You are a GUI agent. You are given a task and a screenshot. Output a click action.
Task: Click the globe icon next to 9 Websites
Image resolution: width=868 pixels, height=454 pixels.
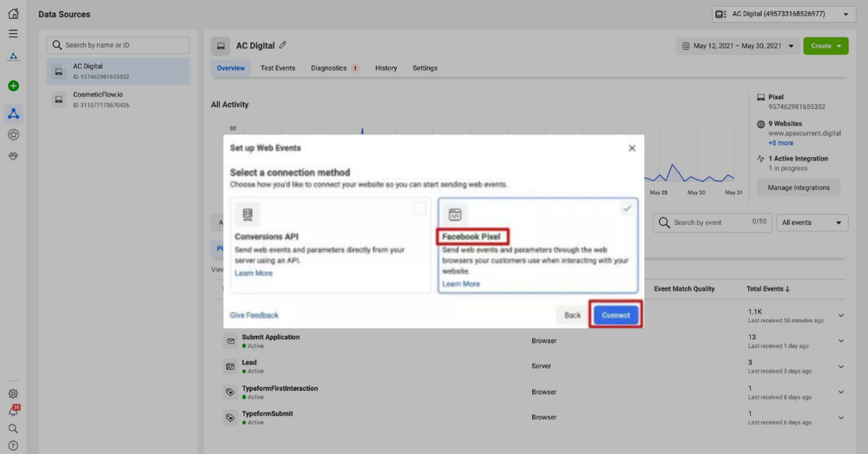760,124
